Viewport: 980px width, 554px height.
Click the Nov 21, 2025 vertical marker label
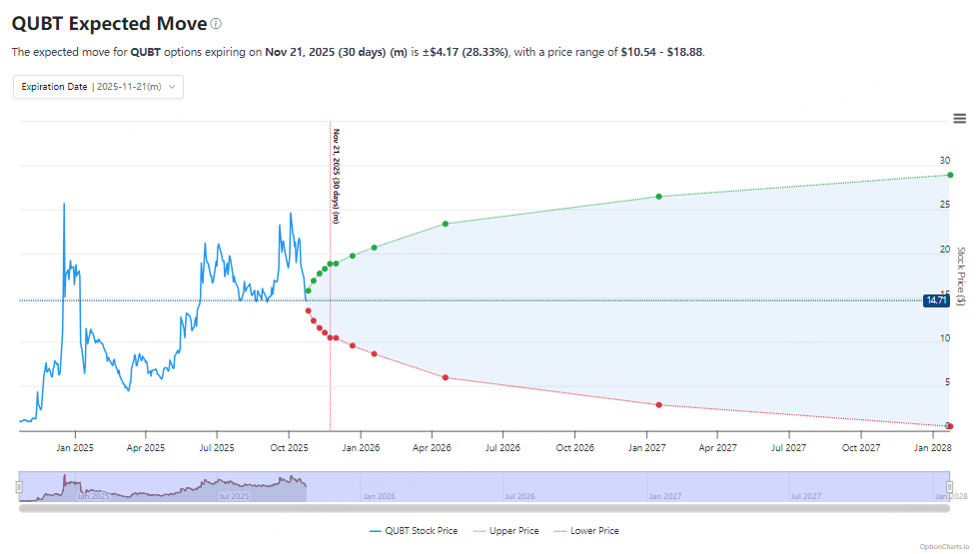pos(337,176)
